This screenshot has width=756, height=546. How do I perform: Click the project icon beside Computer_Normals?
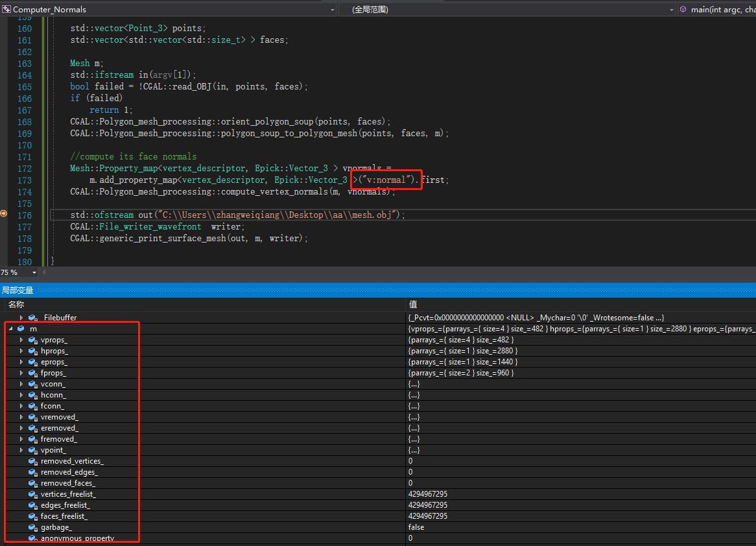[6, 9]
